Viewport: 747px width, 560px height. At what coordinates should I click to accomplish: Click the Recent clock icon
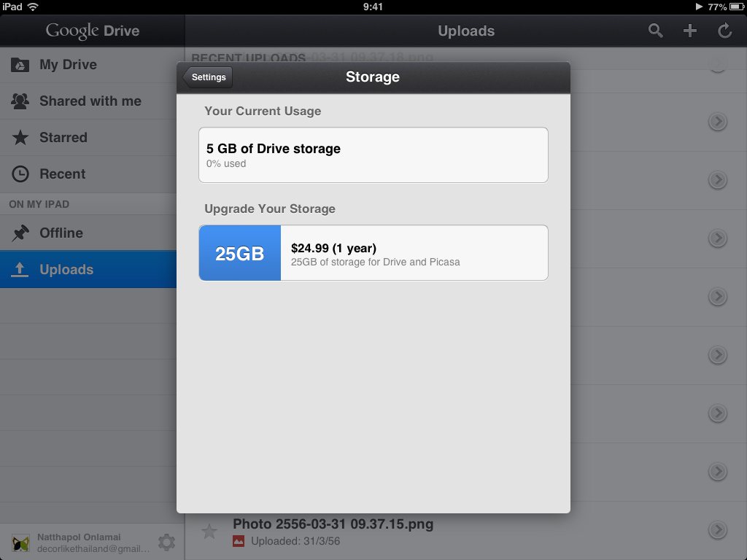(x=20, y=174)
